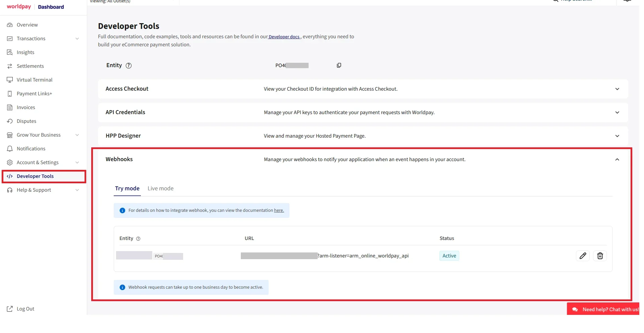
Task: Click the Log Out exit icon
Action: 10,309
